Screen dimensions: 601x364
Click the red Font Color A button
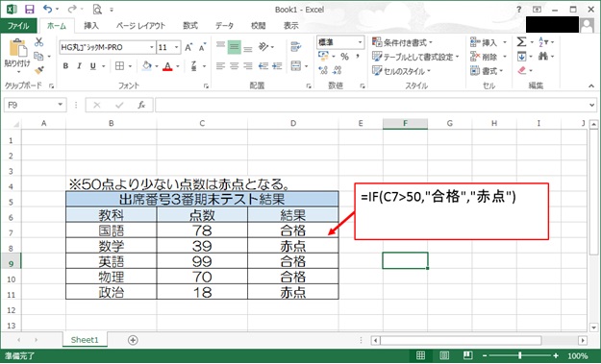[167, 66]
